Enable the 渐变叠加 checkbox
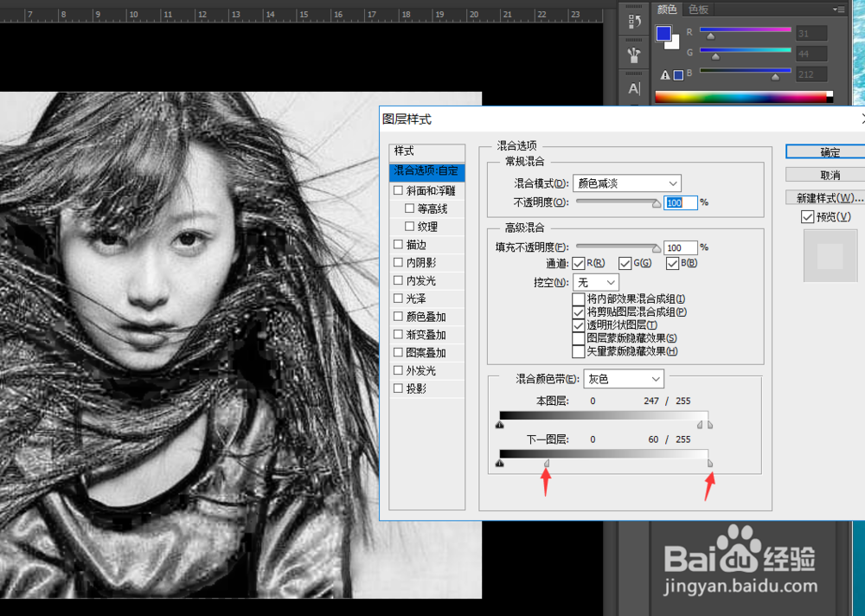The height and width of the screenshot is (616, 865). pos(398,334)
